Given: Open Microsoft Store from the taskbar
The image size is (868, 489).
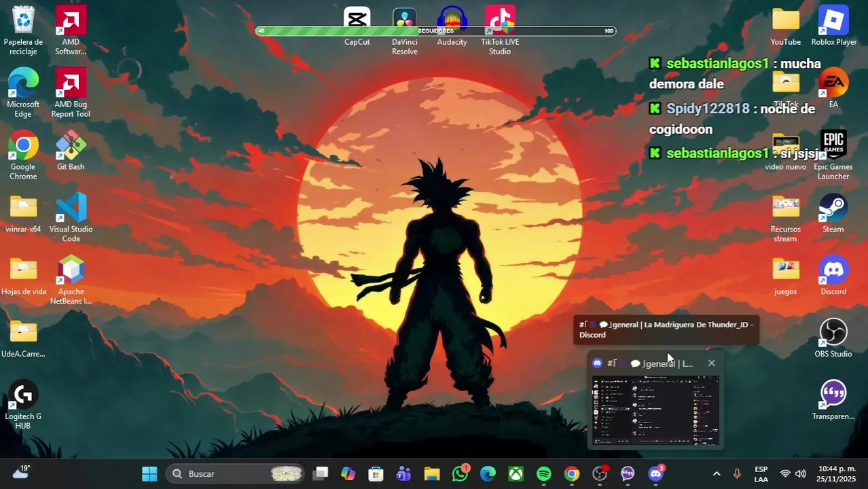Looking at the screenshot, I should click(x=376, y=474).
